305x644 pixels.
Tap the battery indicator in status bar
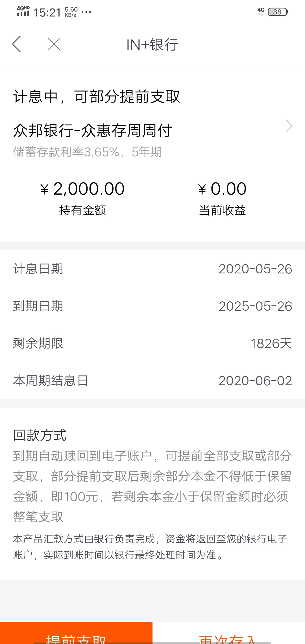[278, 12]
